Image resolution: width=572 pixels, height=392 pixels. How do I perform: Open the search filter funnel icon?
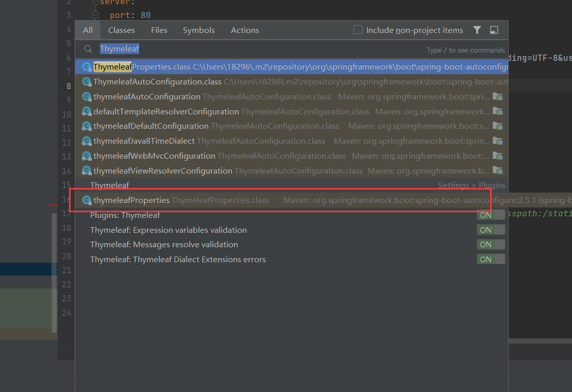point(477,30)
